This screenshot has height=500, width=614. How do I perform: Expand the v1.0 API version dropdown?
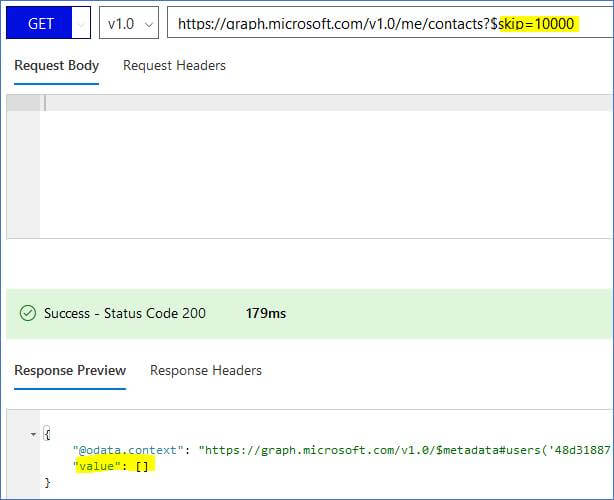(x=130, y=23)
